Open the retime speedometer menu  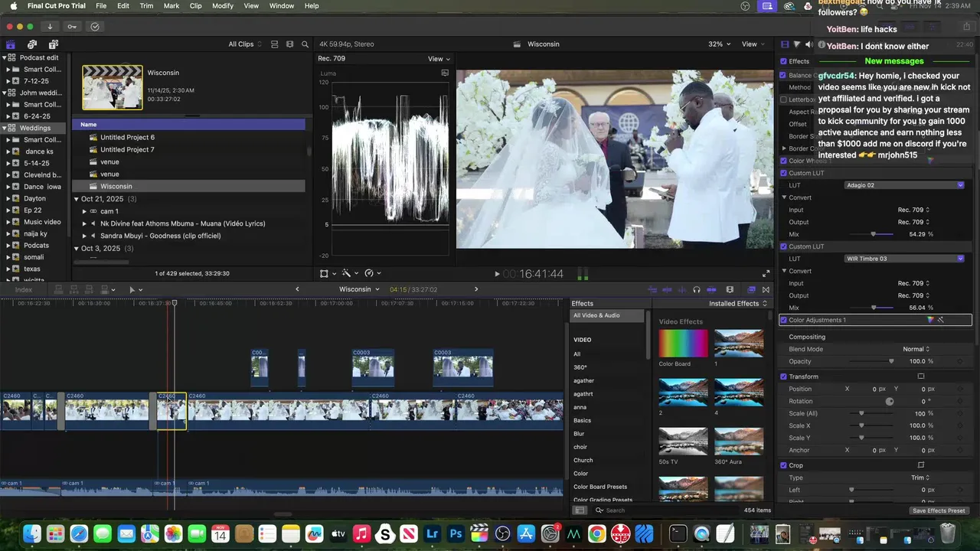point(372,273)
